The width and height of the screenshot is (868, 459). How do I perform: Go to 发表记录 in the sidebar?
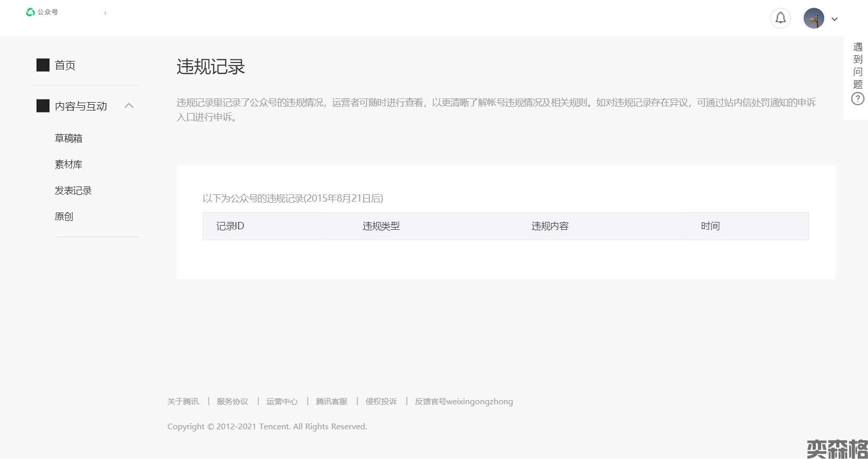tap(73, 191)
